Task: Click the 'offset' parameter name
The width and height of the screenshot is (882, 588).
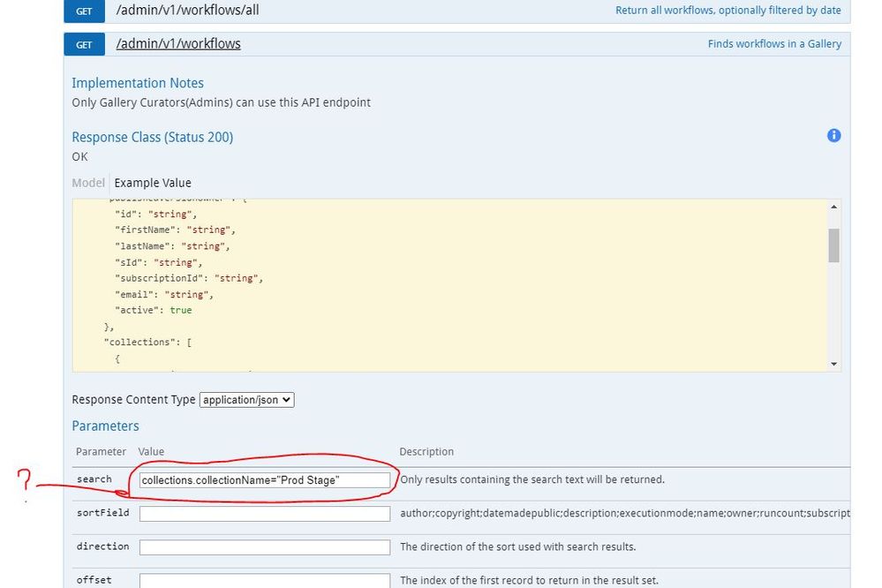Action: [94, 580]
